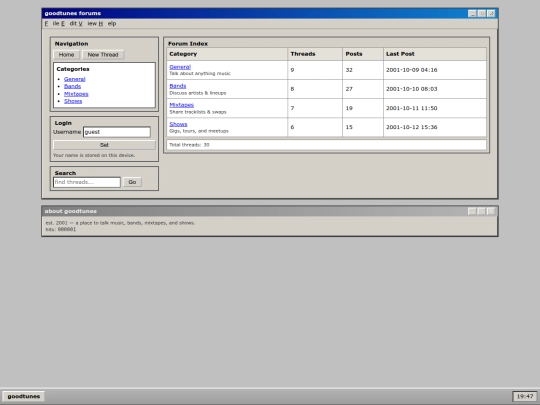Screen dimensions: 540x405
Task: Click 'Share tracklists & swaps' description
Action: coord(198,112)
